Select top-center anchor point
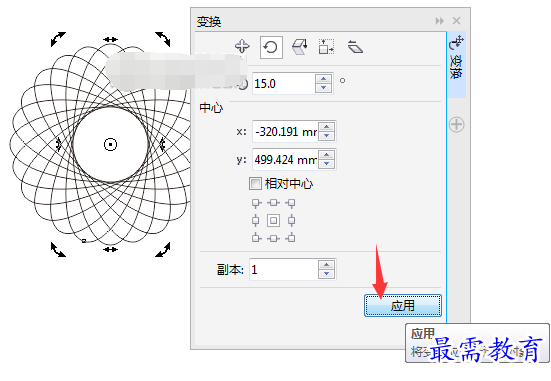Image resolution: width=551 pixels, height=381 pixels. point(273,203)
